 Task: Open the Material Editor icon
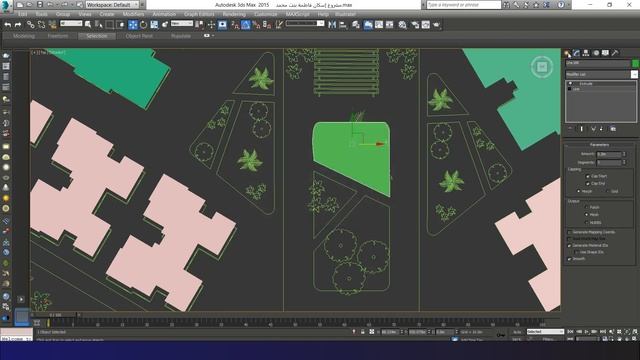click(x=402, y=25)
